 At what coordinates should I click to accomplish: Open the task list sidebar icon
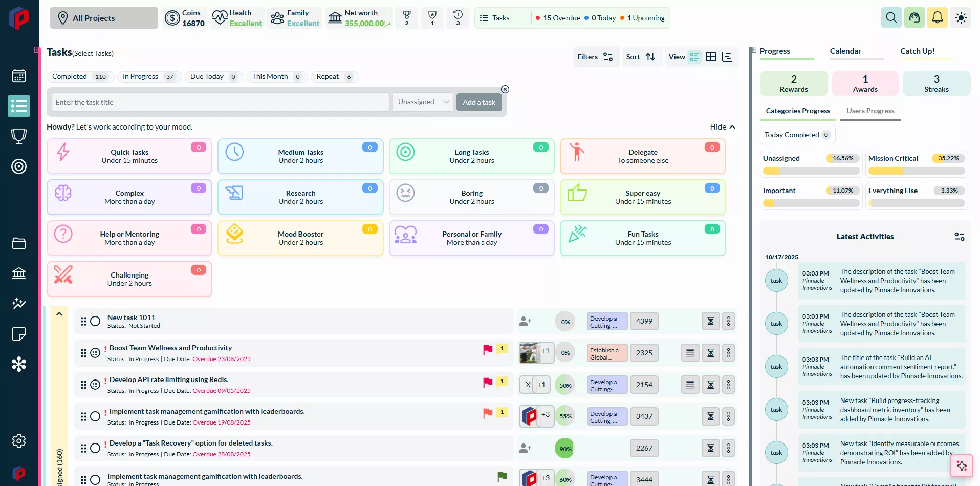tap(19, 106)
